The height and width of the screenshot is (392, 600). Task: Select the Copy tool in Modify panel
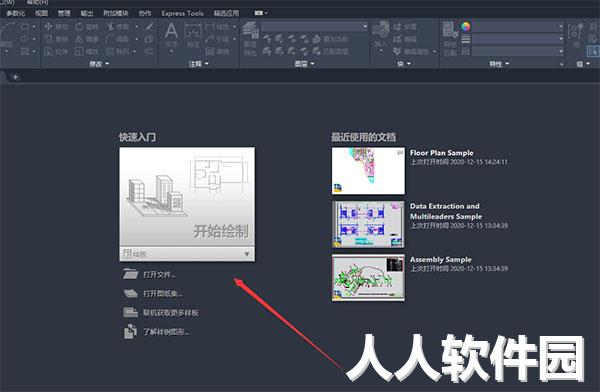click(x=56, y=39)
